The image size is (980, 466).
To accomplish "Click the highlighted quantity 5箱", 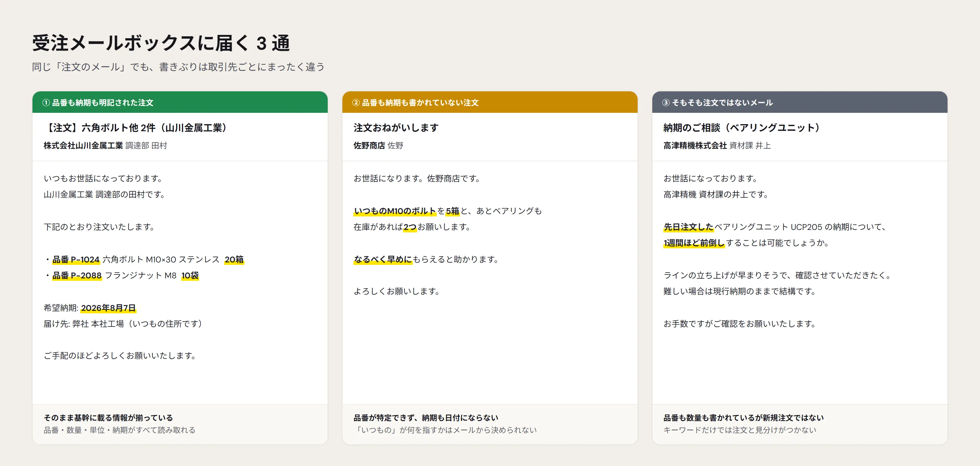I will [452, 211].
